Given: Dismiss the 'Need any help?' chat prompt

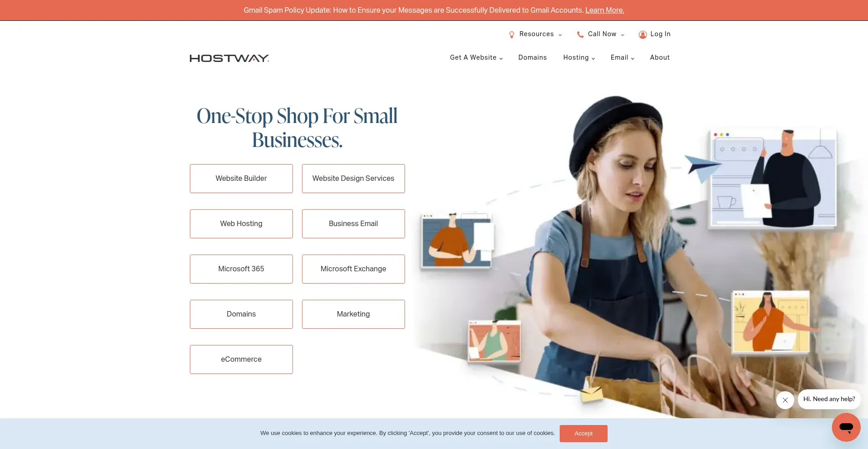Looking at the screenshot, I should [x=785, y=400].
